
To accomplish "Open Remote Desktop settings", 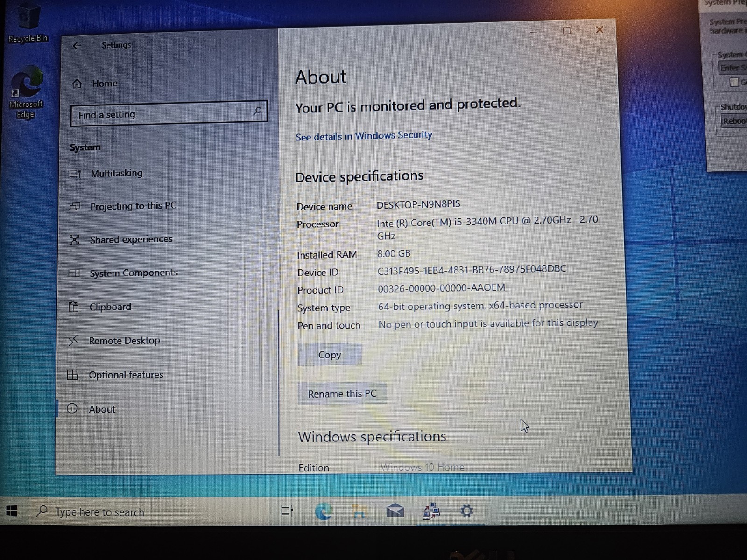I will (124, 341).
